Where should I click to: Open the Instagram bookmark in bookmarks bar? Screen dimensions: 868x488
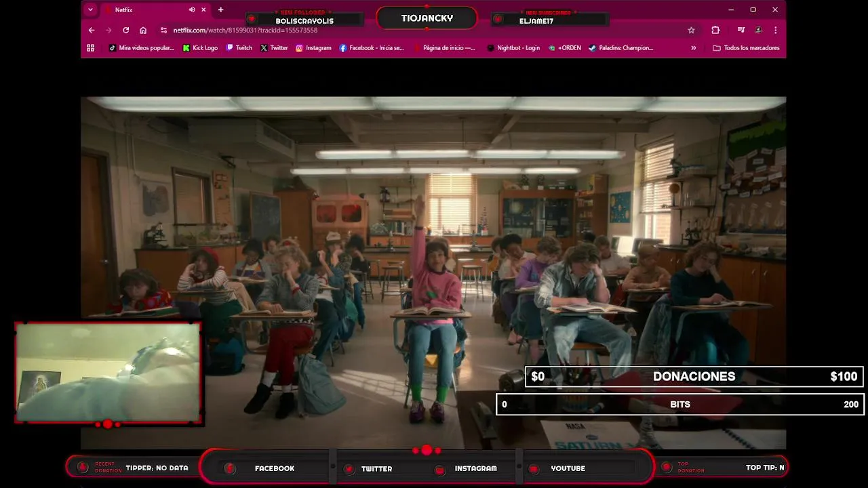tap(313, 47)
